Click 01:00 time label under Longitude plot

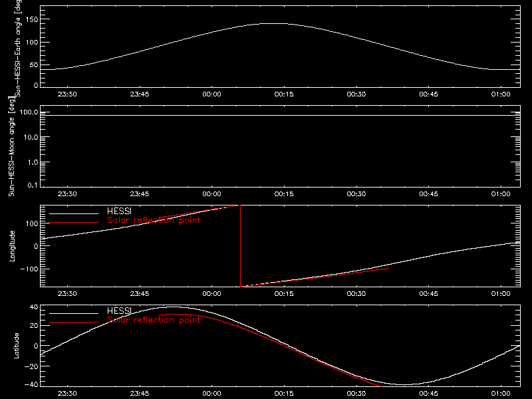[501, 294]
